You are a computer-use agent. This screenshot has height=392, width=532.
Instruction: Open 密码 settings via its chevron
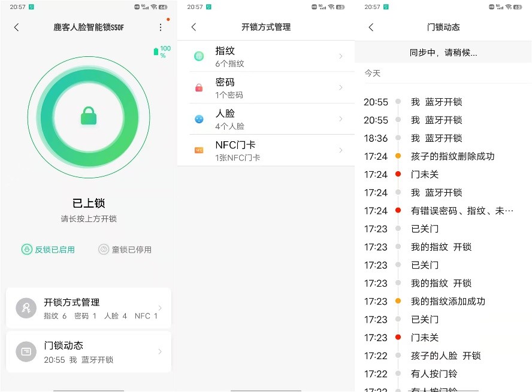[x=341, y=87]
